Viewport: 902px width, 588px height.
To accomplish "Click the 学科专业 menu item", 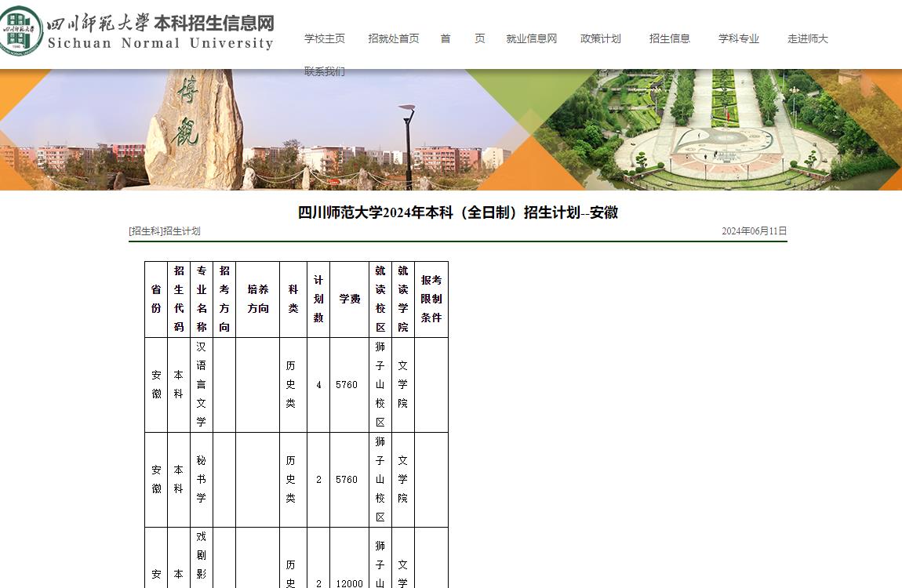I will [x=739, y=38].
